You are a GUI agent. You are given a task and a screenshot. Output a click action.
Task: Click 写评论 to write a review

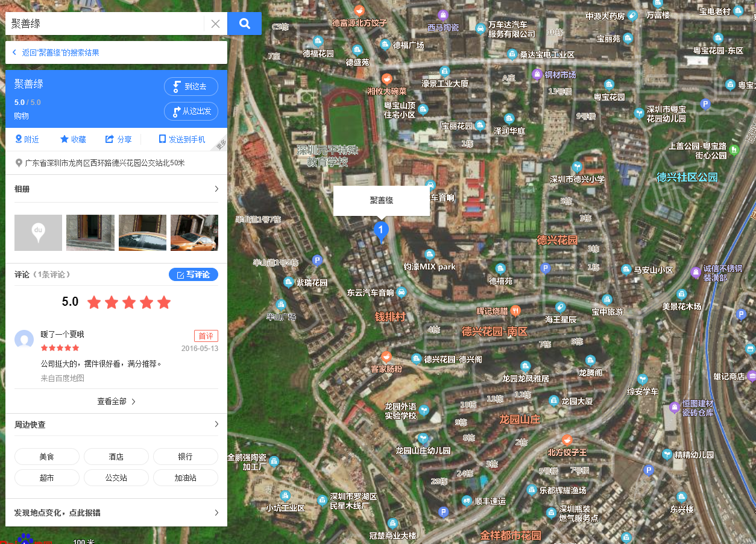193,274
